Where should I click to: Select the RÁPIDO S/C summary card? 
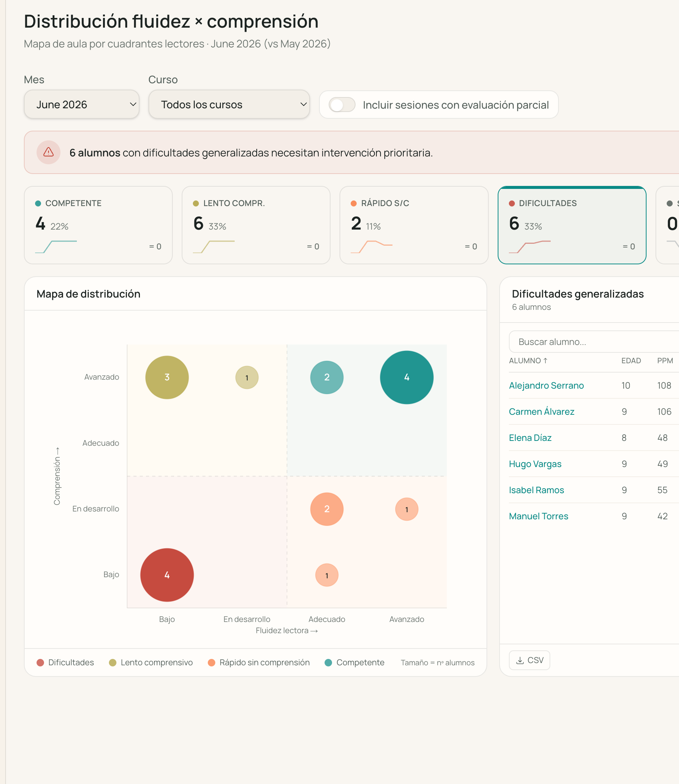point(414,225)
